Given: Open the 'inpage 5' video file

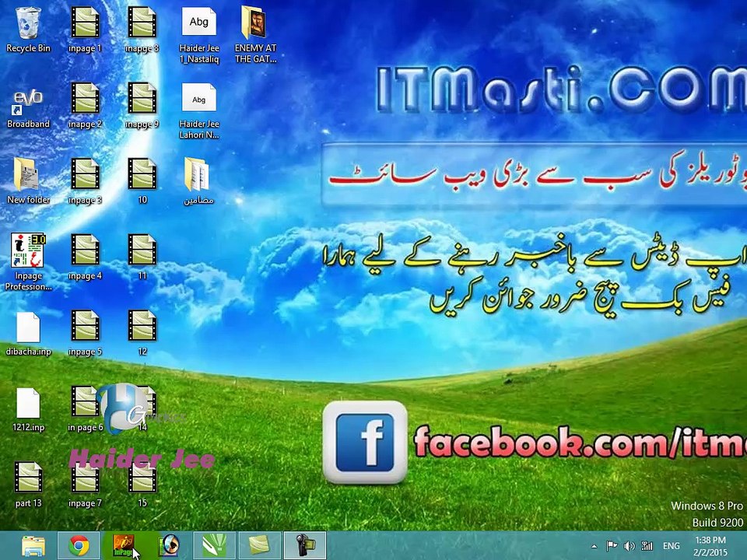Looking at the screenshot, I should click(85, 334).
